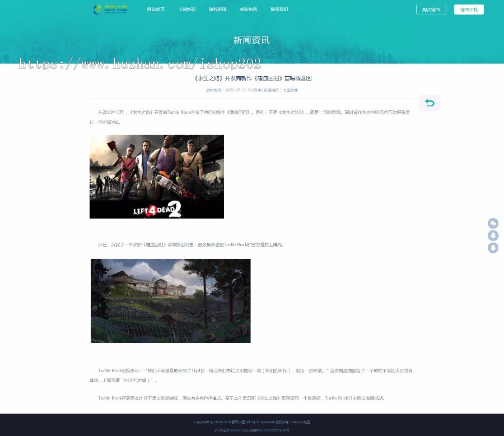This screenshot has height=436, width=504.
Task: Click the bottom QQ contact icon
Action: coord(493,248)
